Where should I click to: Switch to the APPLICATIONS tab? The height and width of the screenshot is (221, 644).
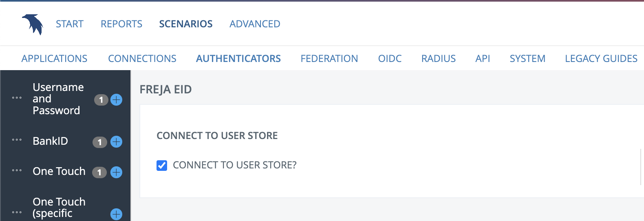point(54,59)
